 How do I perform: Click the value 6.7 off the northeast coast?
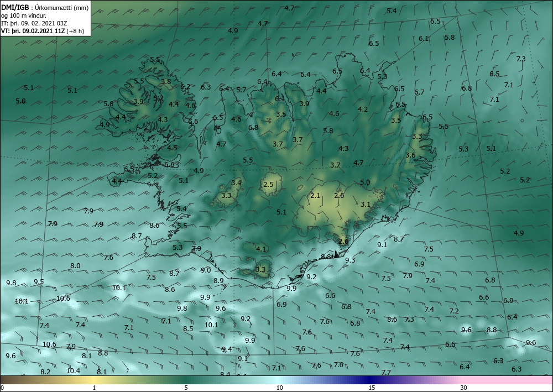coord(419,92)
